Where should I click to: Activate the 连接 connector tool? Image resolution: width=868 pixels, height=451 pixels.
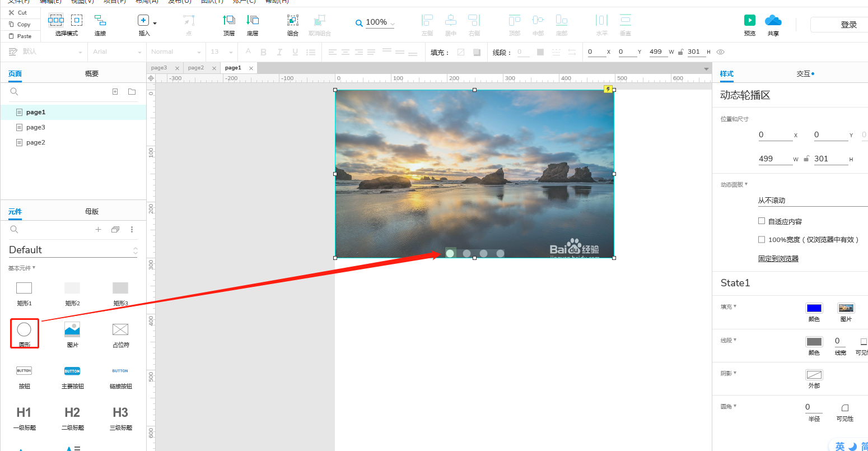(100, 25)
